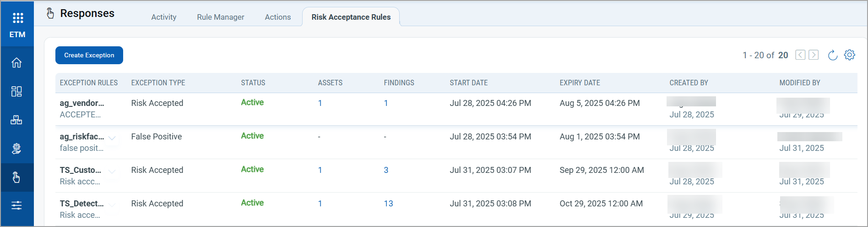Sort by the Expiry Date column header

click(580, 83)
